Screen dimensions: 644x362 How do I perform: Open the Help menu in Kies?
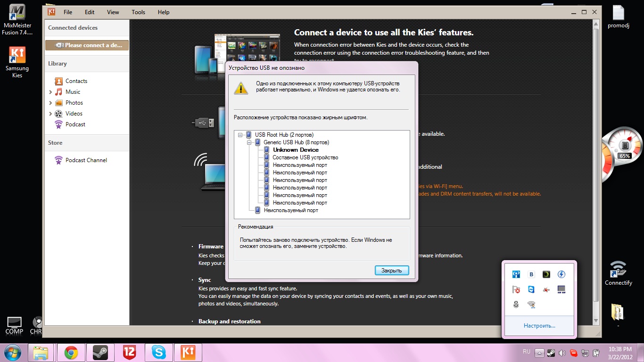pos(164,12)
